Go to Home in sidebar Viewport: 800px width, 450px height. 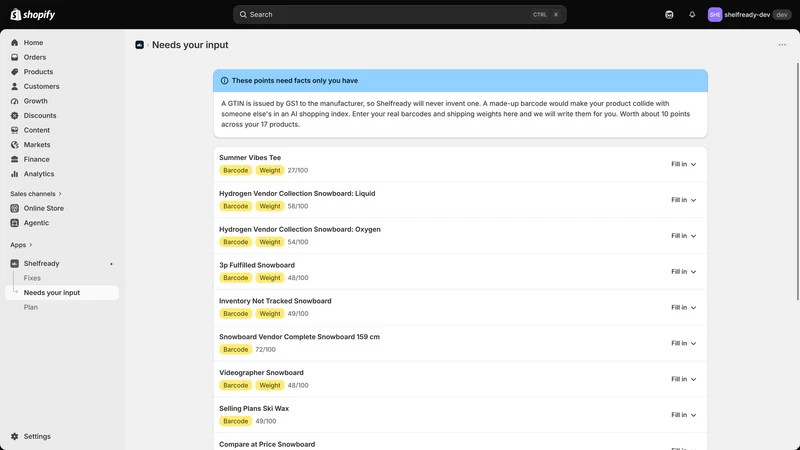(x=33, y=43)
